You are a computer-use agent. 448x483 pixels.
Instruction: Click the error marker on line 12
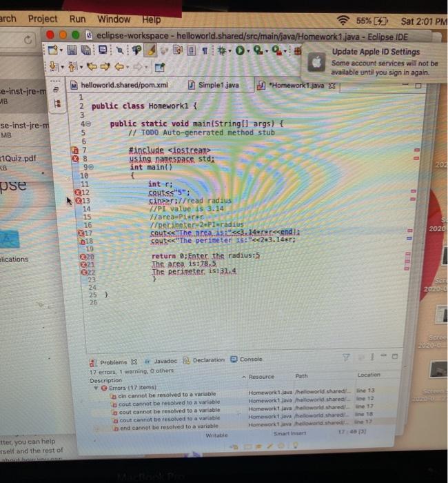coord(78,193)
